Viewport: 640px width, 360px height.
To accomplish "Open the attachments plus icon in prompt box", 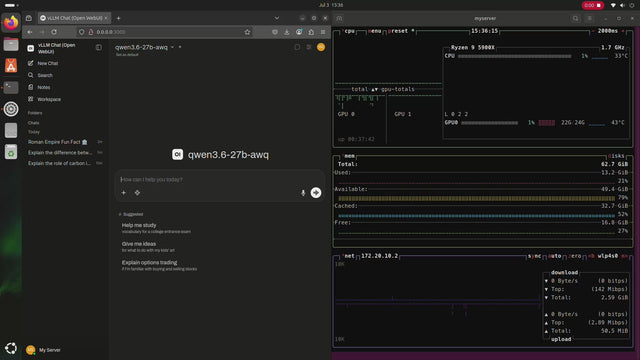I will (x=124, y=193).
